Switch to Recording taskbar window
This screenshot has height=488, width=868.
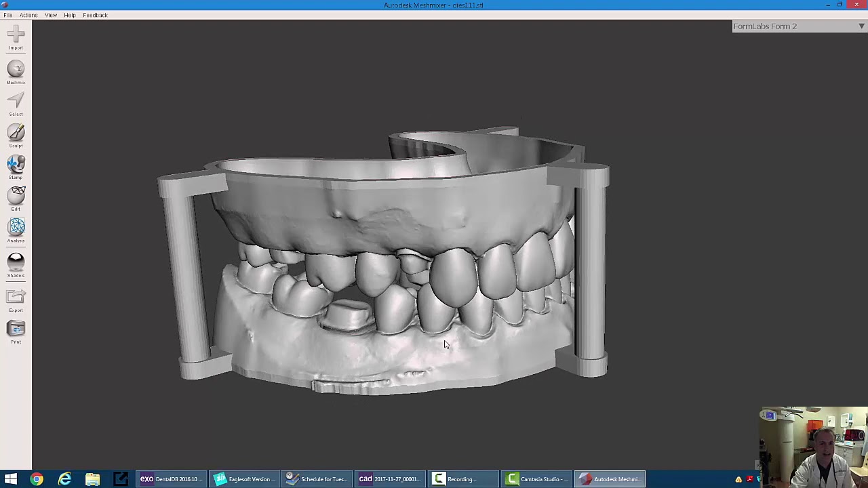click(x=464, y=479)
